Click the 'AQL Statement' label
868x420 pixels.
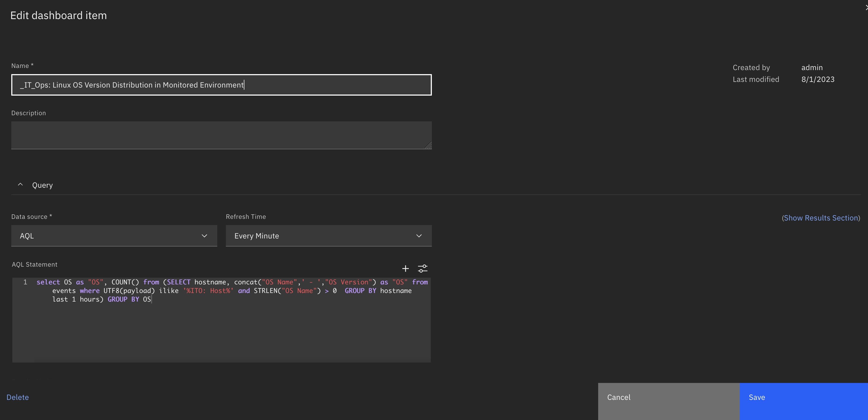(35, 265)
